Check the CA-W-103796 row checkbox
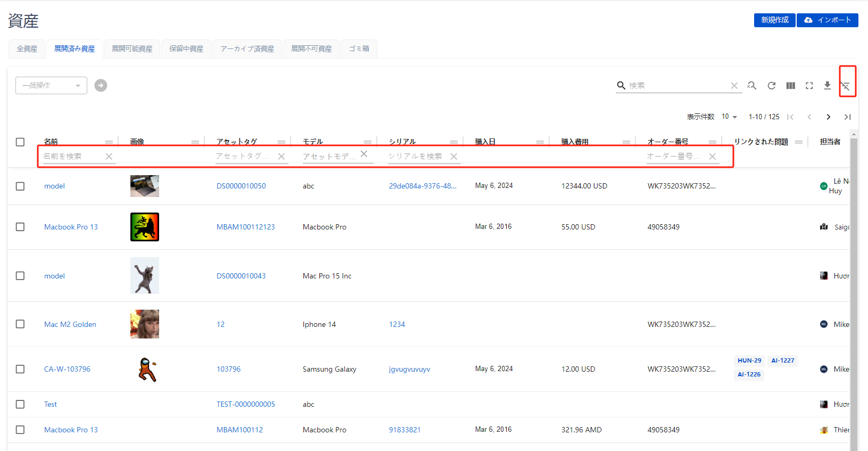The image size is (868, 451). tap(20, 369)
